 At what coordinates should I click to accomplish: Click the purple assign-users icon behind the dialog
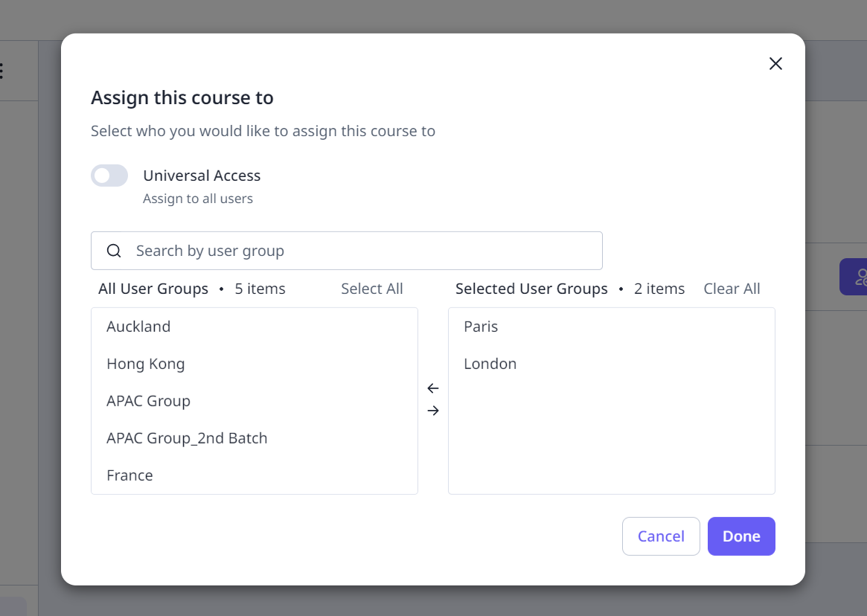[x=860, y=276]
